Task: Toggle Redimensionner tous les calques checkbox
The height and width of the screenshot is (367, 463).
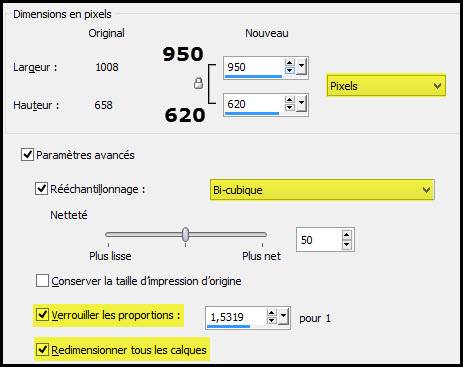Action: coord(42,349)
